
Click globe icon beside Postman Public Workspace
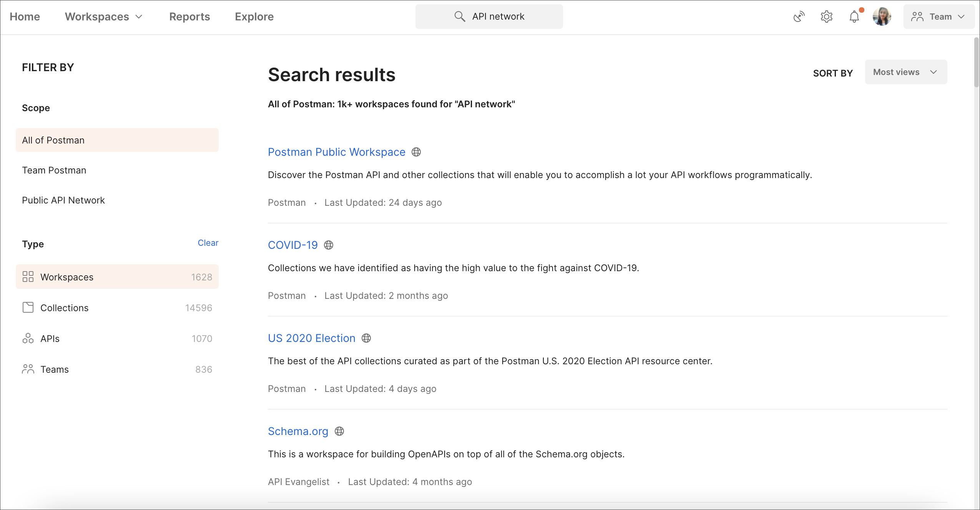[416, 152]
